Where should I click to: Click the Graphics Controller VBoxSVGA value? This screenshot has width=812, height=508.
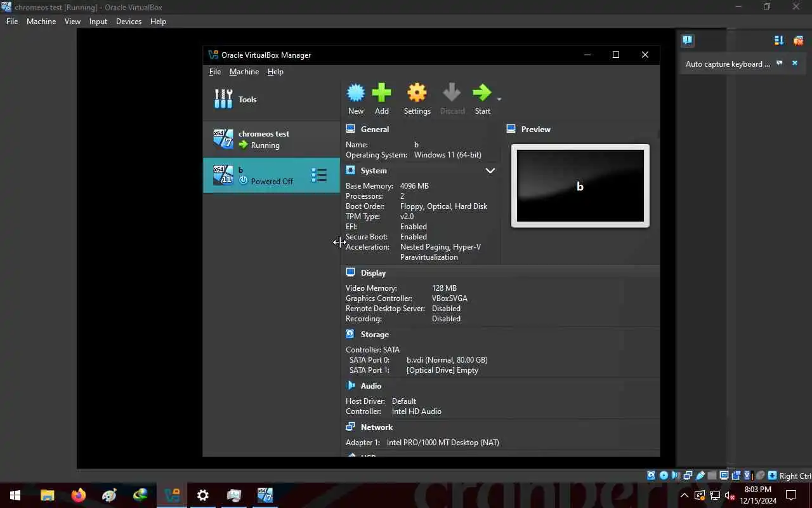coord(450,298)
